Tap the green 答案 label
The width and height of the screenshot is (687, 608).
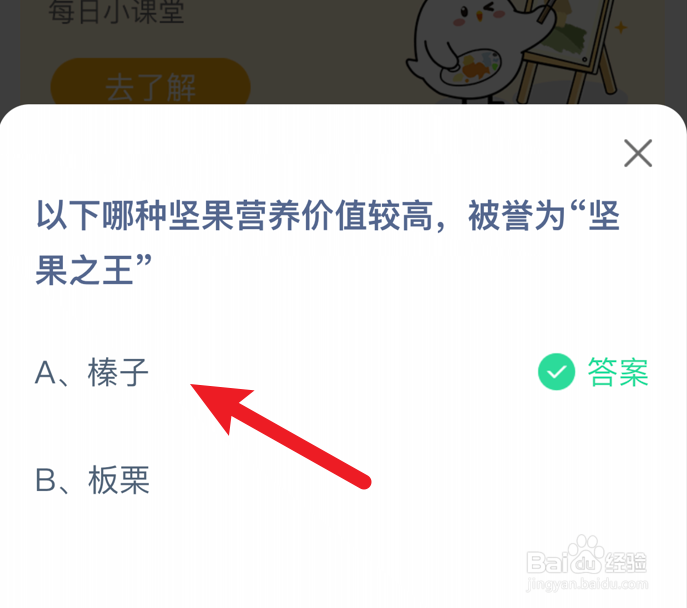[x=618, y=372]
